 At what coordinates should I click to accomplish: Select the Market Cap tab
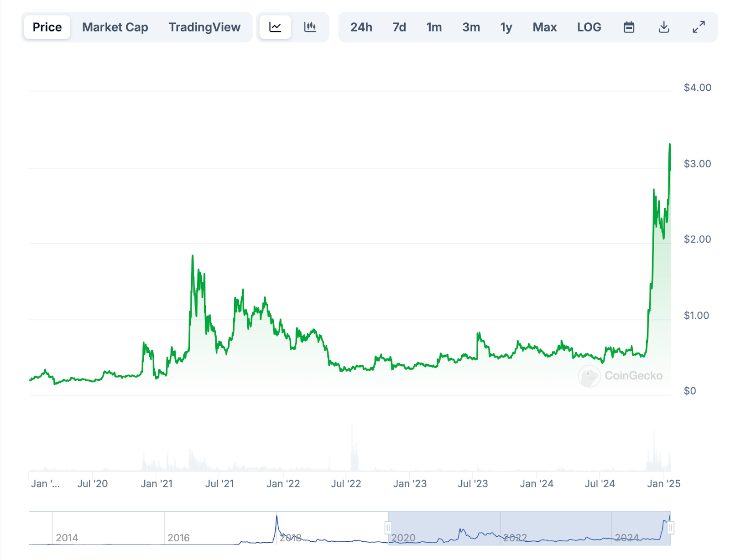[x=115, y=27]
